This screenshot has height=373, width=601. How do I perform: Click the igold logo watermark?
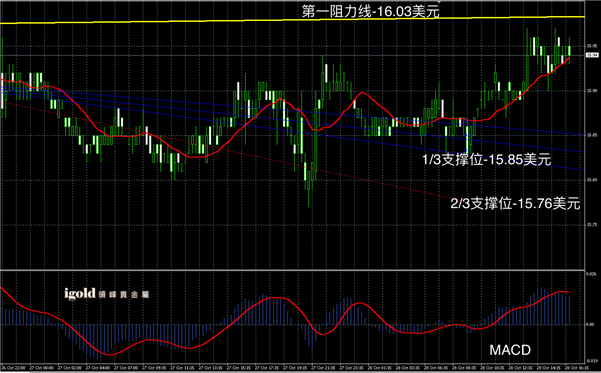coord(79,294)
